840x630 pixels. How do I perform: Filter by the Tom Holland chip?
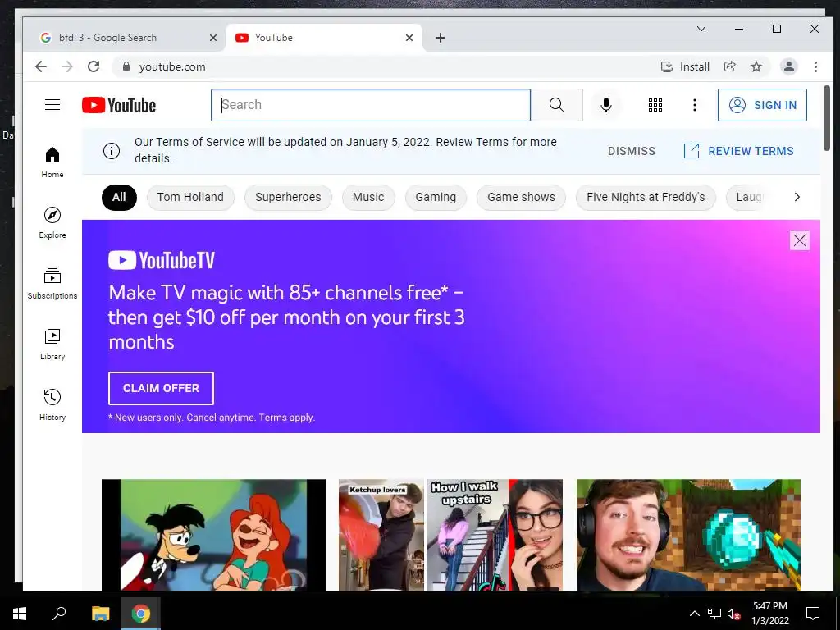coord(190,197)
